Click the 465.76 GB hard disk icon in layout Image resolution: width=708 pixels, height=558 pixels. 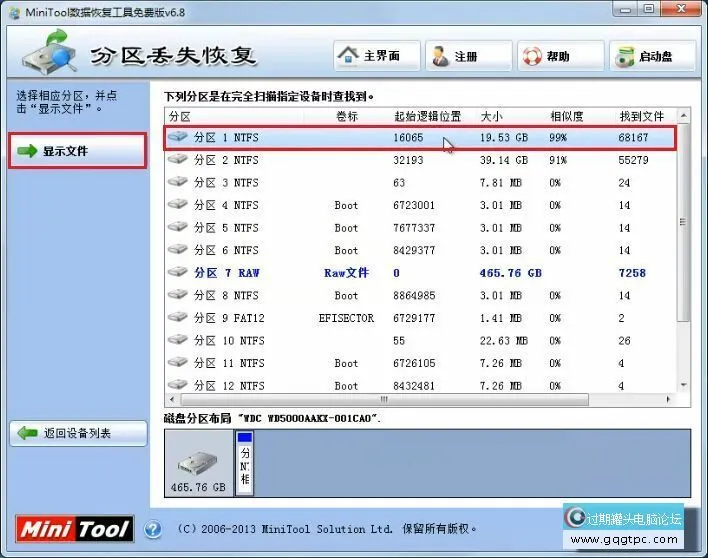coord(198,463)
